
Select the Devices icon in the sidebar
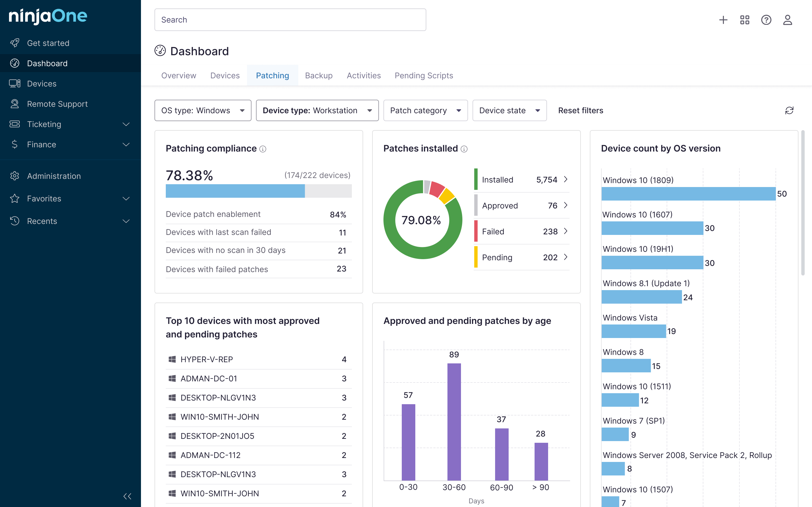click(15, 83)
